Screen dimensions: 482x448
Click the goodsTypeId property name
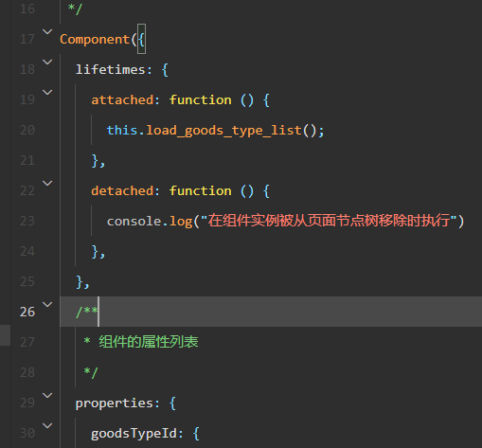pos(134,433)
